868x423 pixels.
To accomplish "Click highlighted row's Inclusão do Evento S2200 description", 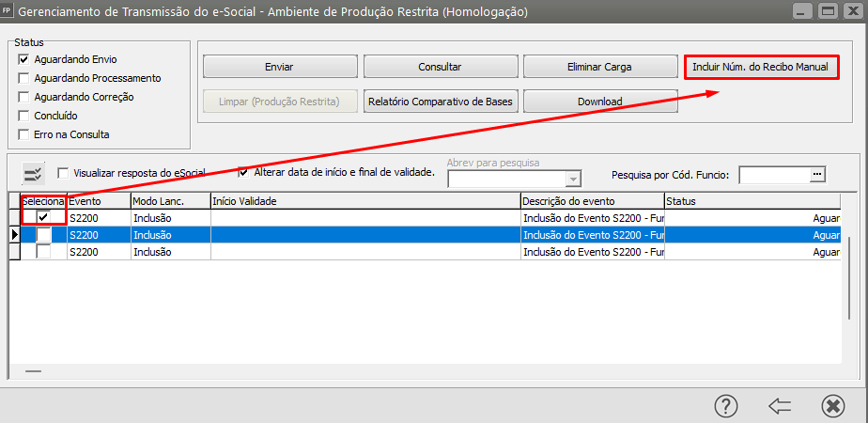I will [593, 235].
